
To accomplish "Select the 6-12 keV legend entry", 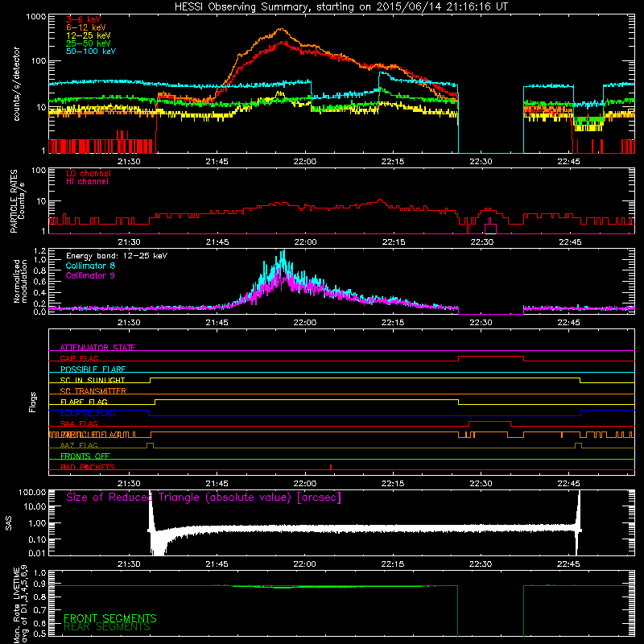I will click(x=86, y=27).
